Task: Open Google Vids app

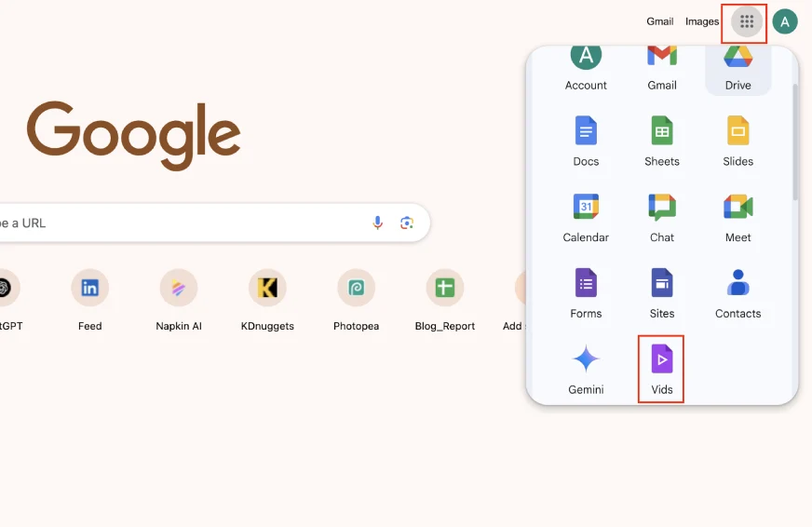Action: pyautogui.click(x=662, y=369)
